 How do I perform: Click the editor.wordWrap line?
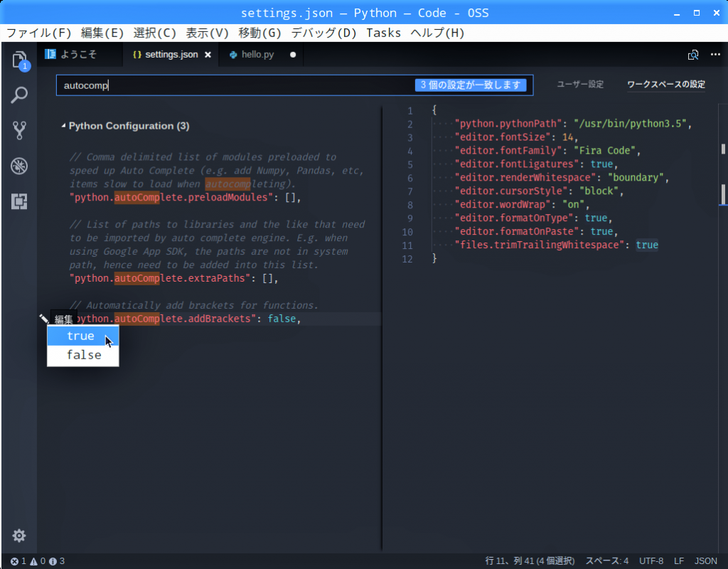522,204
